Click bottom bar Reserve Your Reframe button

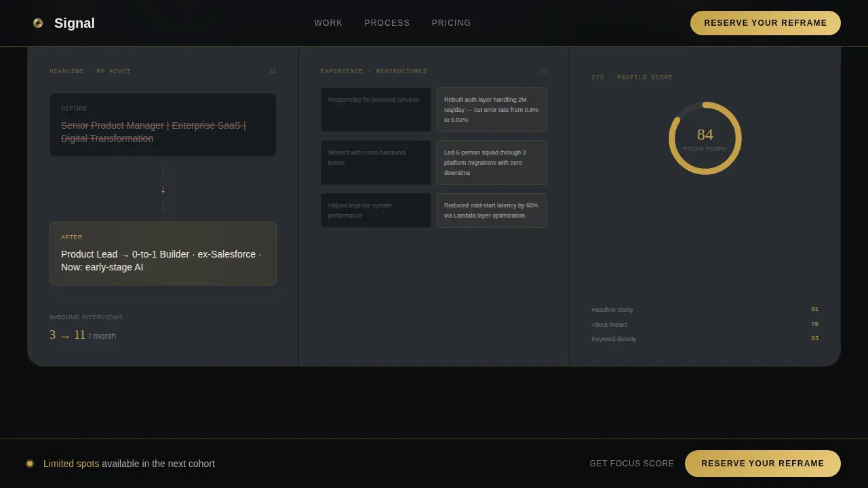pos(763,464)
